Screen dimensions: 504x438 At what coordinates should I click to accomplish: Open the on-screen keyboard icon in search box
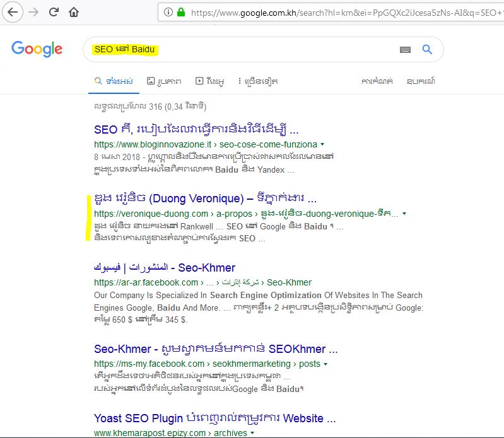click(x=405, y=49)
